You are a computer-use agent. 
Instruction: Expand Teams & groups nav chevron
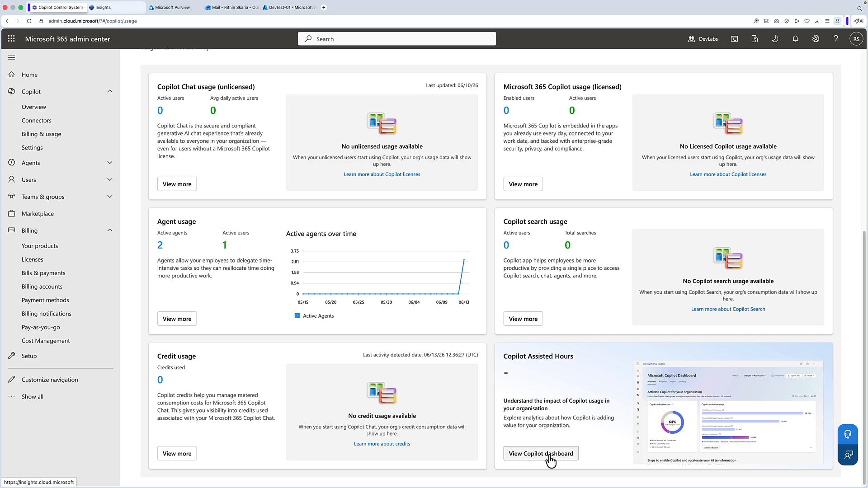(x=110, y=197)
